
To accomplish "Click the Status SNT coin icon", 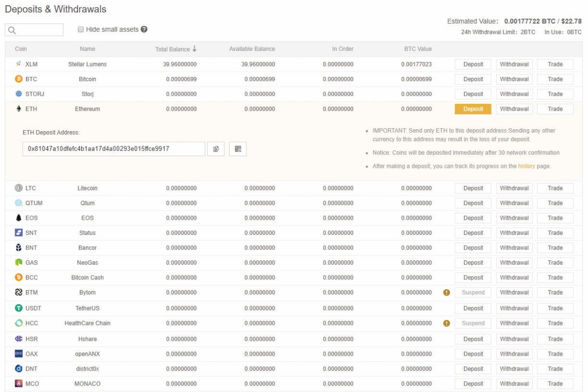I will tap(19, 233).
